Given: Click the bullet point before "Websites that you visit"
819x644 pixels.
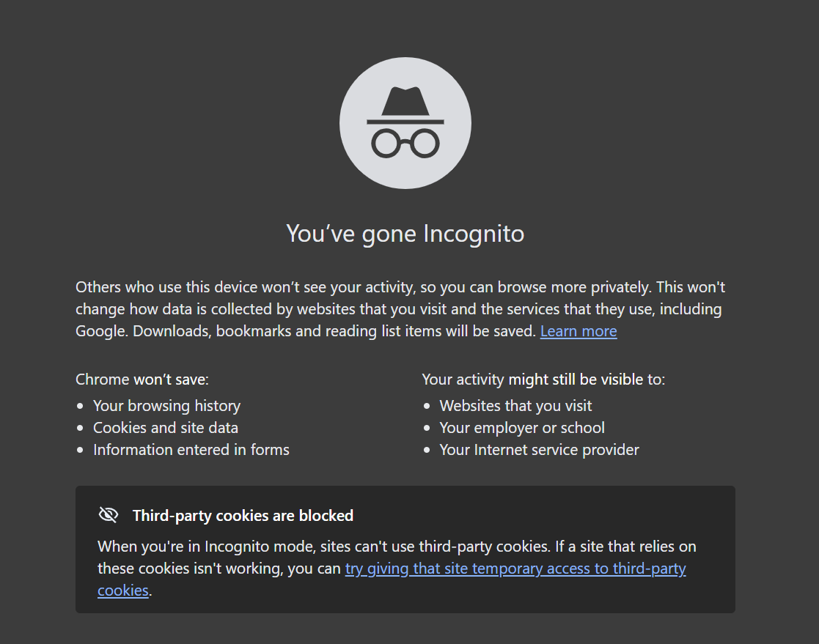Looking at the screenshot, I should click(x=427, y=406).
